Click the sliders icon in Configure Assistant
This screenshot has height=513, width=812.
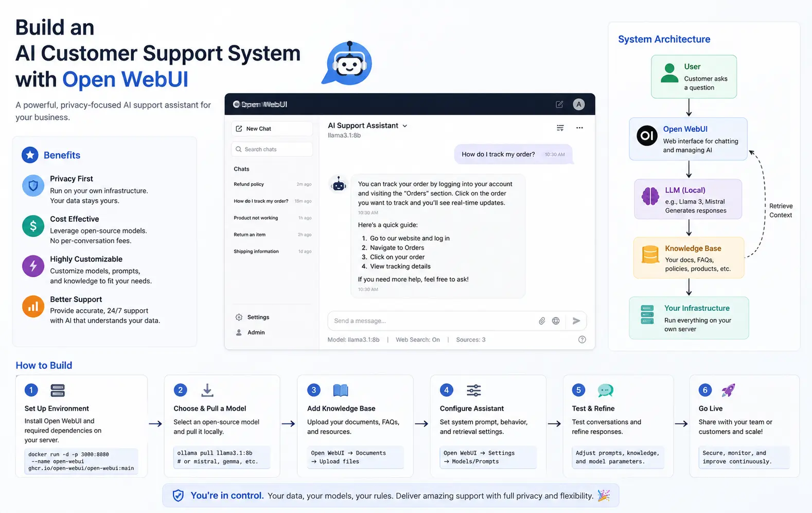(474, 391)
